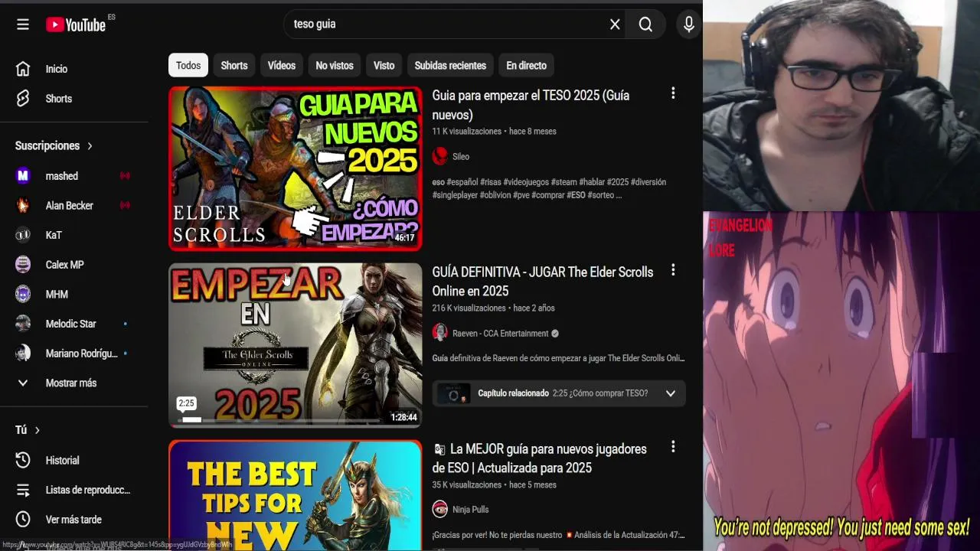Image resolution: width=980 pixels, height=551 pixels.
Task: Click Ninja Pulls channel avatar
Action: [x=440, y=509]
